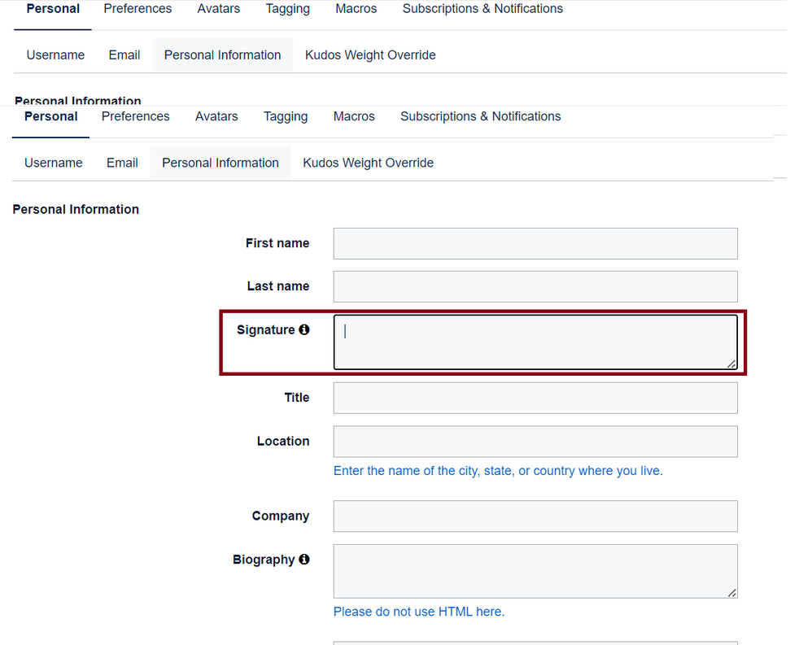This screenshot has width=812, height=645.
Task: Open Subscriptions & Notifications in lower tab row
Action: (x=480, y=116)
